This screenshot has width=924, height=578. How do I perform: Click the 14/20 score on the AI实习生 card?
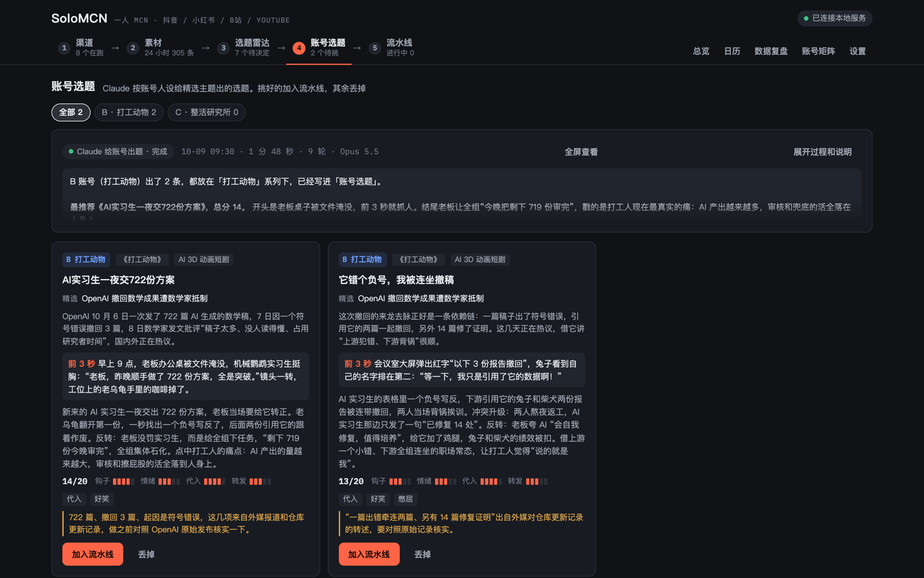tap(74, 481)
